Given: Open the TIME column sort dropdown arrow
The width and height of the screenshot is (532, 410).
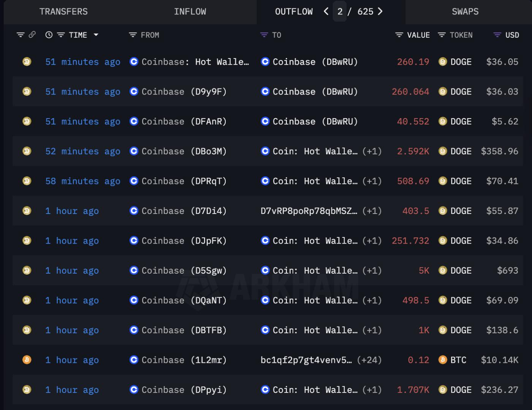Looking at the screenshot, I should pos(96,35).
